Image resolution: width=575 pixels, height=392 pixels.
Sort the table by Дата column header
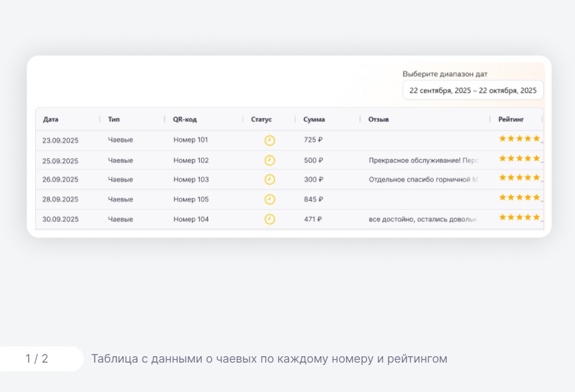(51, 119)
